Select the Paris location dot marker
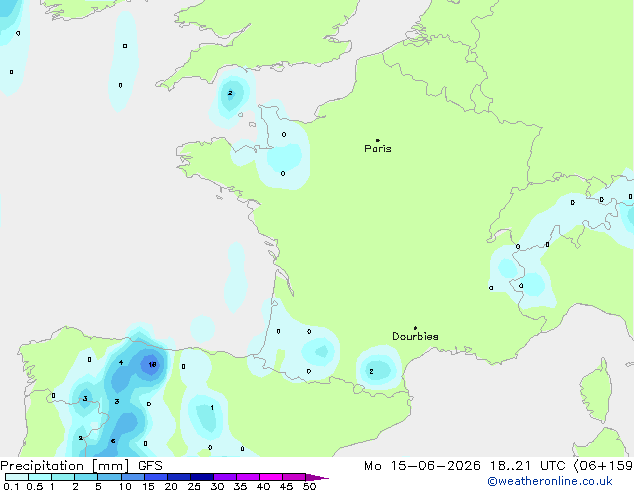The image size is (634, 490). pos(378,140)
